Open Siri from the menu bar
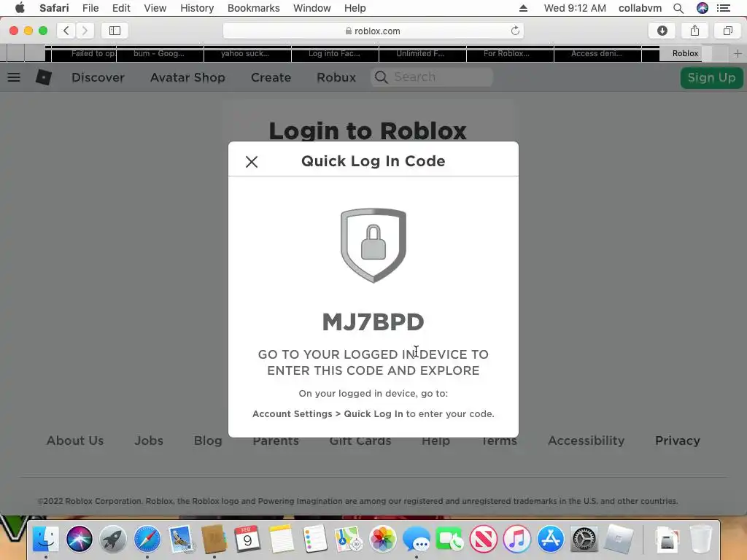 pos(703,8)
